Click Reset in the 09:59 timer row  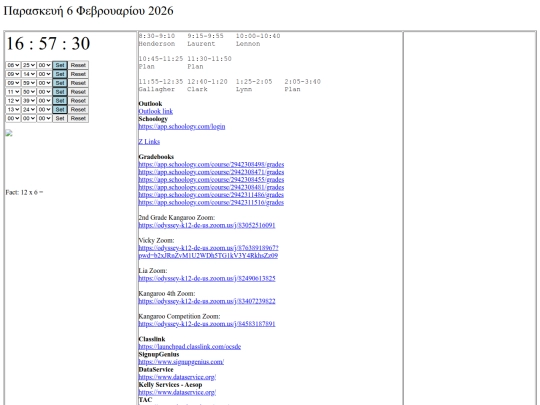(78, 83)
